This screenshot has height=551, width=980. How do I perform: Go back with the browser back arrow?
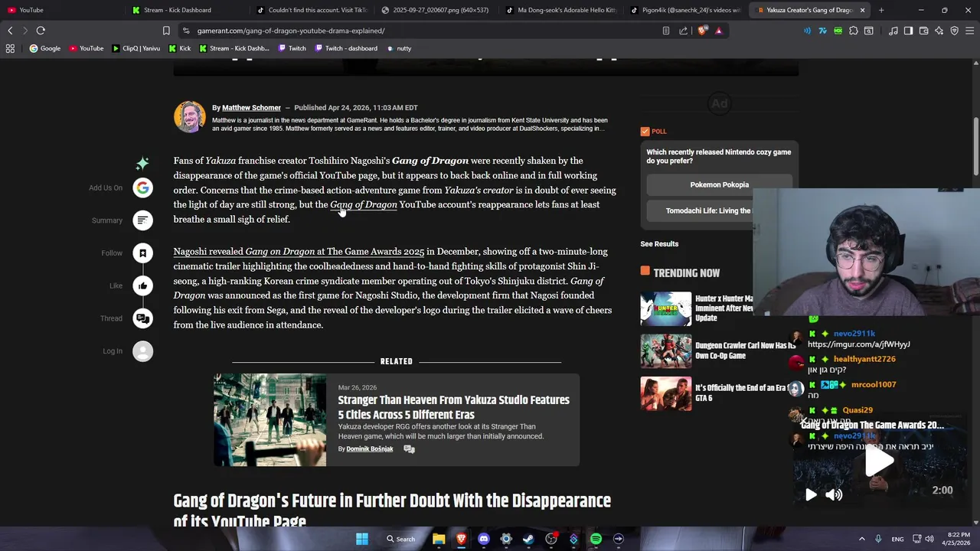point(10,31)
